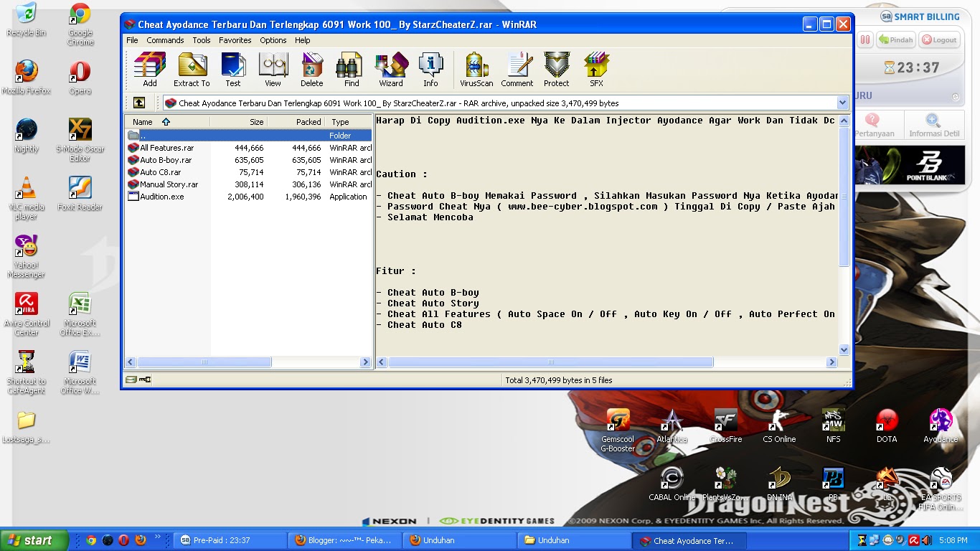Viewport: 980px width, 551px height.
Task: Click comment pane scroll down arrow
Action: tap(844, 349)
